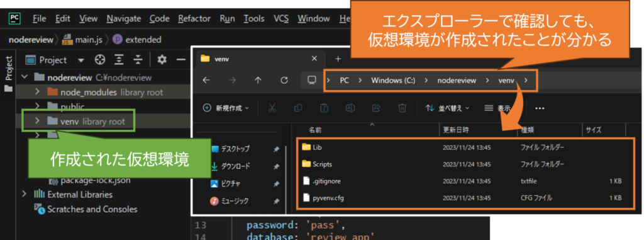Open the Edit menu

[63, 18]
